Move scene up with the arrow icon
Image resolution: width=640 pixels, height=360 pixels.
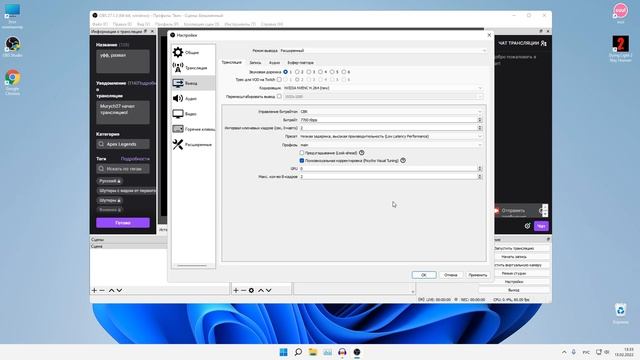point(111,290)
